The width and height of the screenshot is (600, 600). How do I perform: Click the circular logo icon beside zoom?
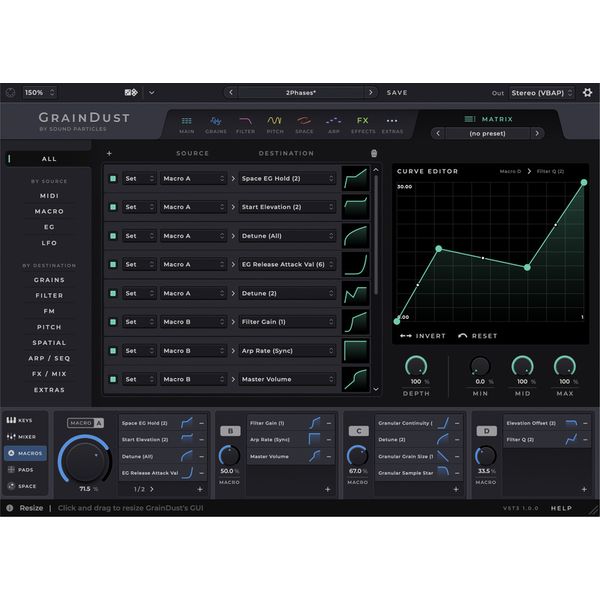[10, 93]
